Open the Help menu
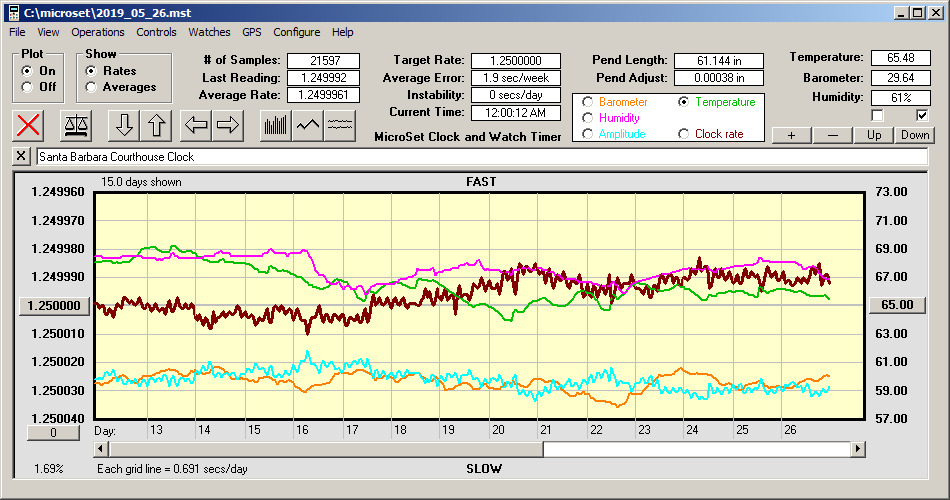The image size is (950, 500). (342, 32)
